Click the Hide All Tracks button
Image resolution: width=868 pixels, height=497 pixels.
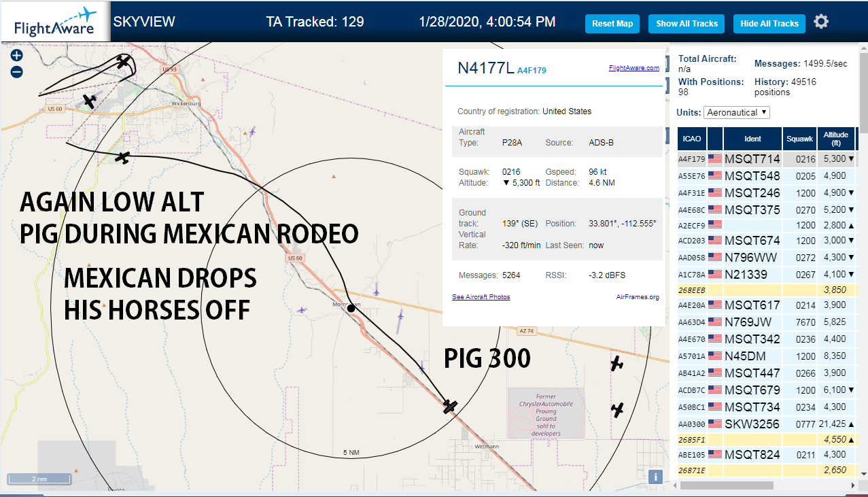coord(769,23)
